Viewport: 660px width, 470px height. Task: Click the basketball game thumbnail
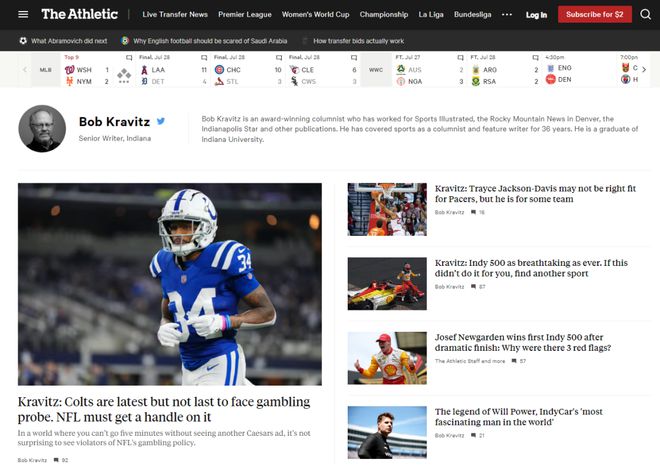tap(387, 209)
